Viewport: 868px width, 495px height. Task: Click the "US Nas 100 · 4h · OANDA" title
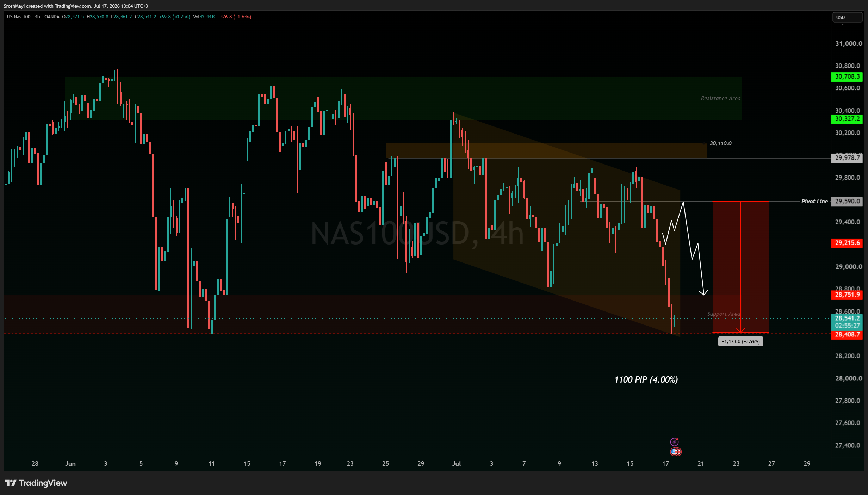(33, 17)
